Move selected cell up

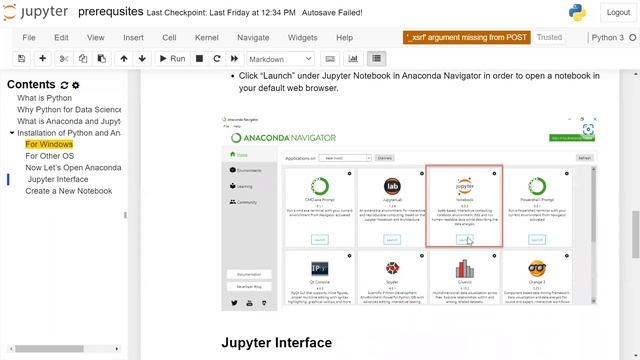124,59
